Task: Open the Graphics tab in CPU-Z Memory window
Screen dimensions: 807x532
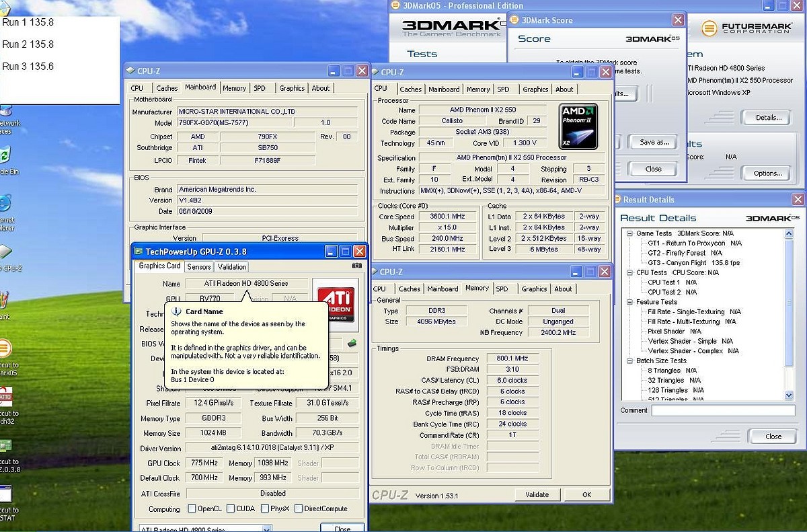Action: pyautogui.click(x=534, y=289)
